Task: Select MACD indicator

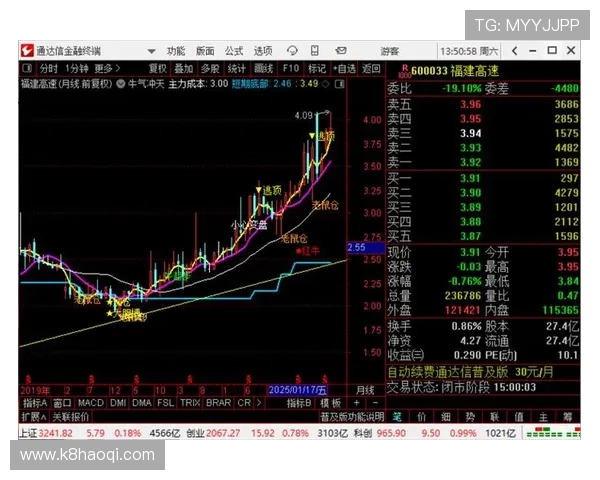Action: tap(91, 403)
